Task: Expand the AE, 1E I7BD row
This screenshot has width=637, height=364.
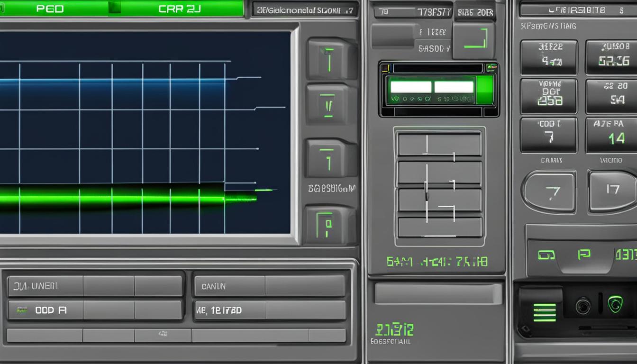Action: click(x=269, y=310)
